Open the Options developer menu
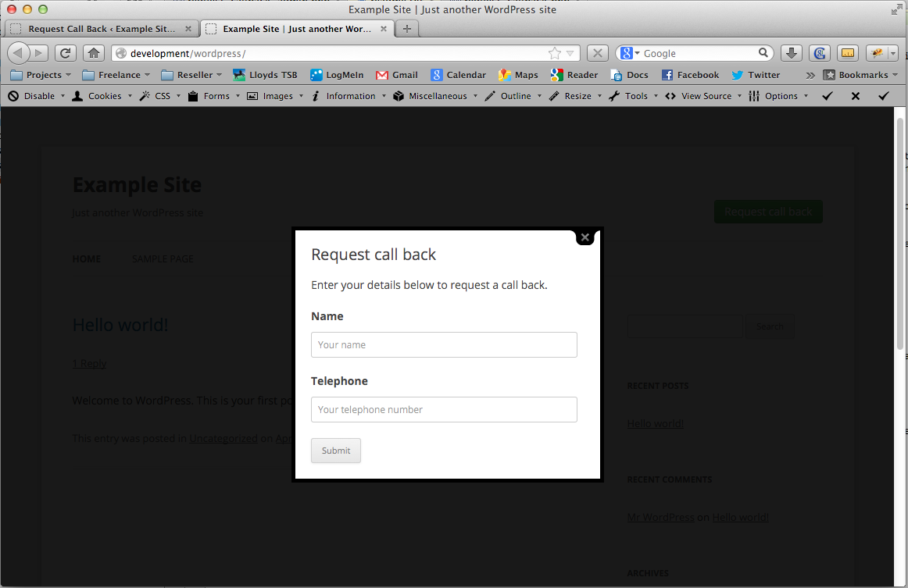 click(778, 96)
